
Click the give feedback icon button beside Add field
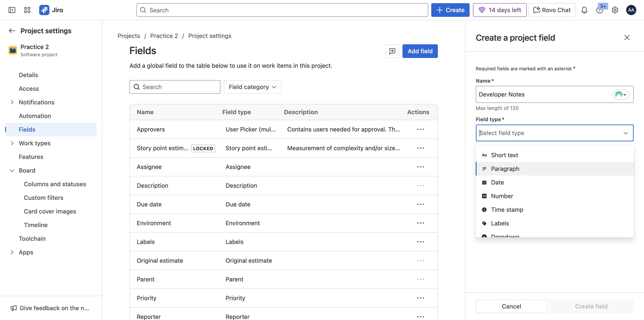392,51
